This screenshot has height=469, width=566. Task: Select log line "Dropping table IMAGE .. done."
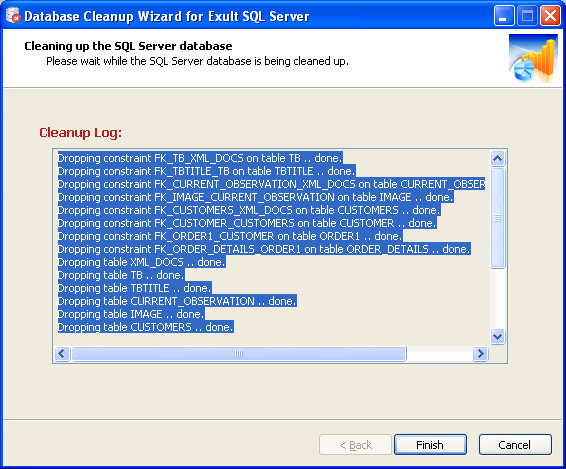(131, 314)
